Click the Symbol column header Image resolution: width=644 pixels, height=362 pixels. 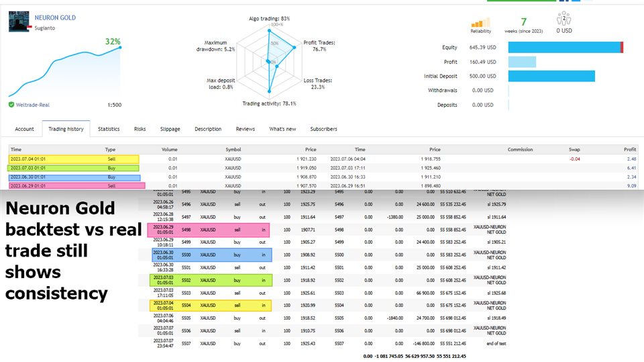coord(233,150)
